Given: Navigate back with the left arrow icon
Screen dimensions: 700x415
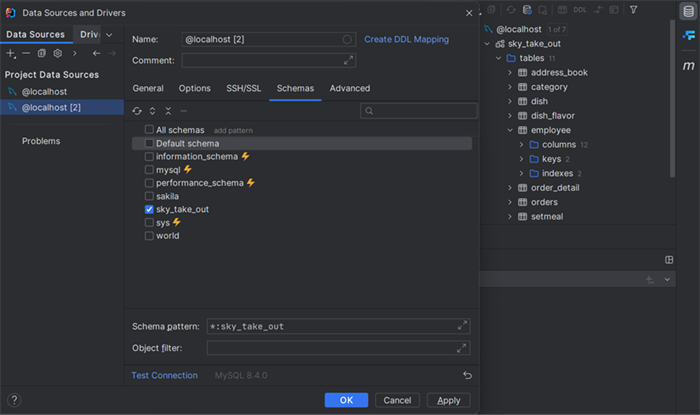Looking at the screenshot, I should 96,54.
